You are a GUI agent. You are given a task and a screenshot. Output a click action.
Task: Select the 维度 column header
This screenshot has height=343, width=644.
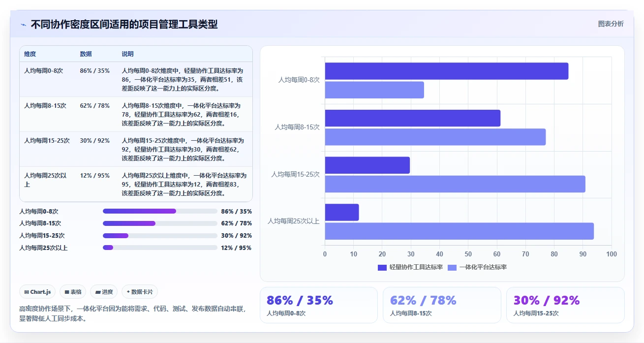30,54
